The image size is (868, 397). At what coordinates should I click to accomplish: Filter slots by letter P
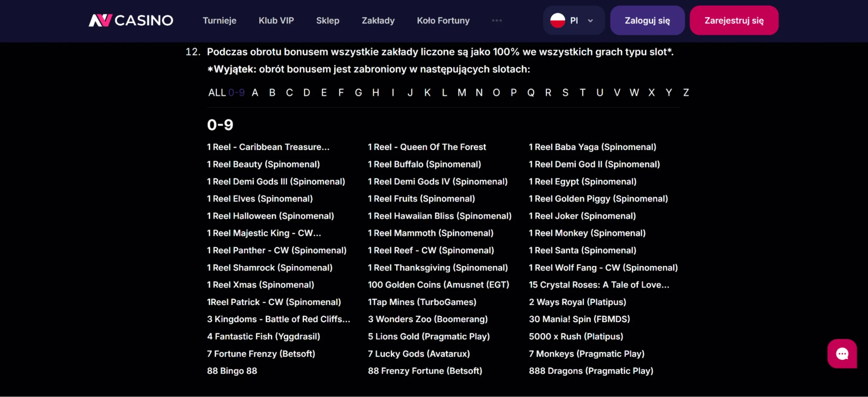514,93
